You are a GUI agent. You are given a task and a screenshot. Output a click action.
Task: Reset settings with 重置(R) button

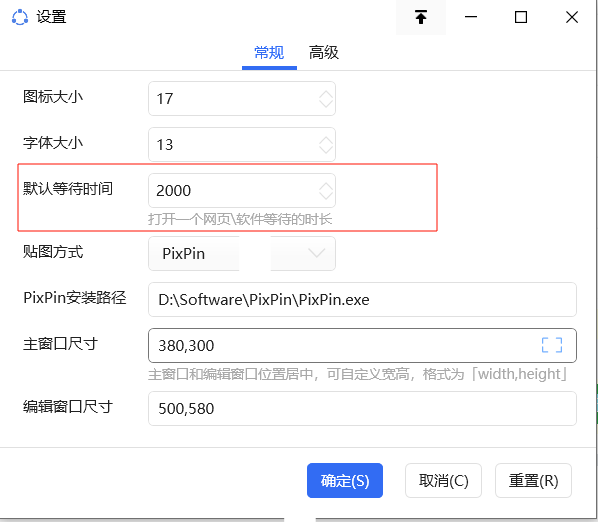(x=533, y=480)
